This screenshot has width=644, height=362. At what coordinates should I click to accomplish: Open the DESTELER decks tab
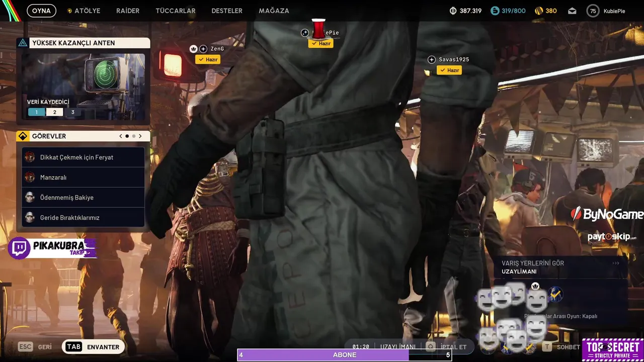[227, 11]
